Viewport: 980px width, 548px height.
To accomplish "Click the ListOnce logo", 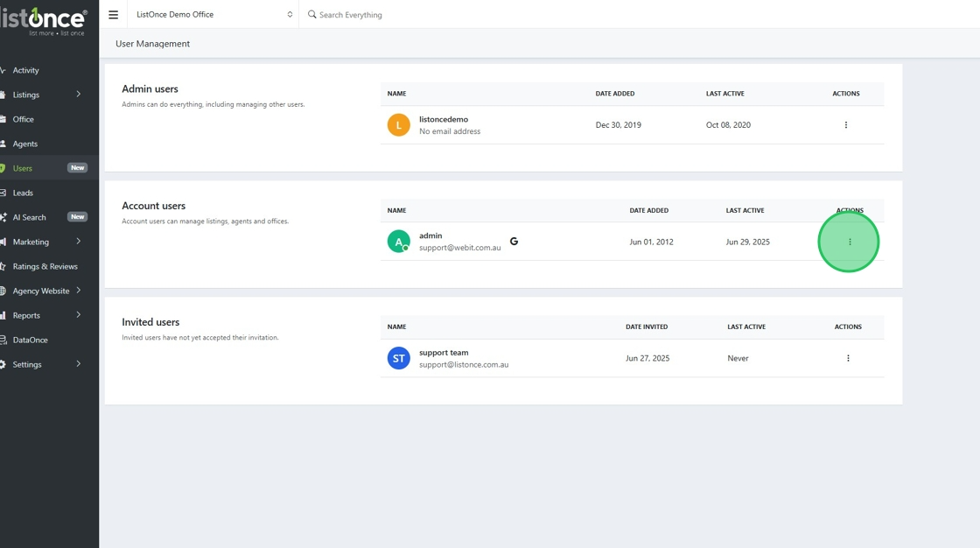I will click(45, 21).
